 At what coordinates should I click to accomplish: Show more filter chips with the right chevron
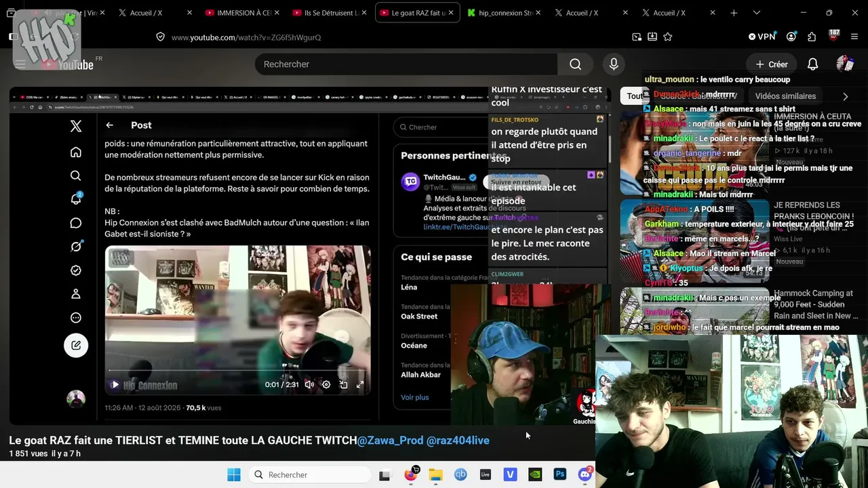[845, 96]
